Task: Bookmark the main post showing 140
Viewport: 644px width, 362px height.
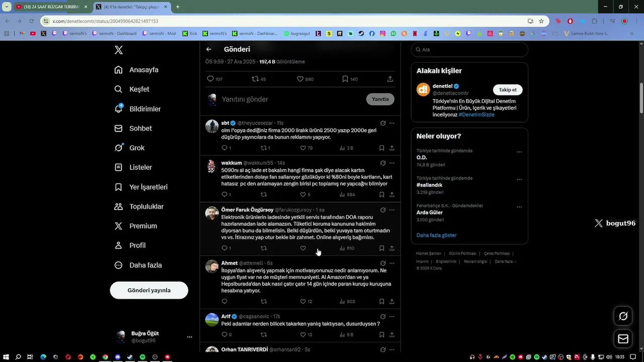Action: tap(350, 79)
